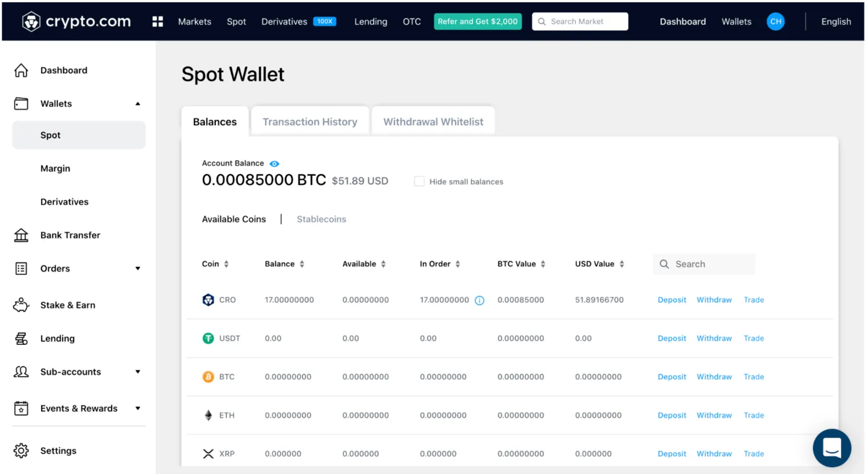Collapse the Wallets sidebar section arrow
The width and height of the screenshot is (868, 474).
pos(138,104)
